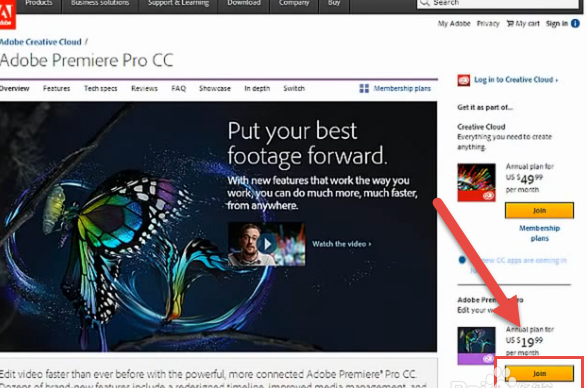Open the Privacy link

pos(488,24)
